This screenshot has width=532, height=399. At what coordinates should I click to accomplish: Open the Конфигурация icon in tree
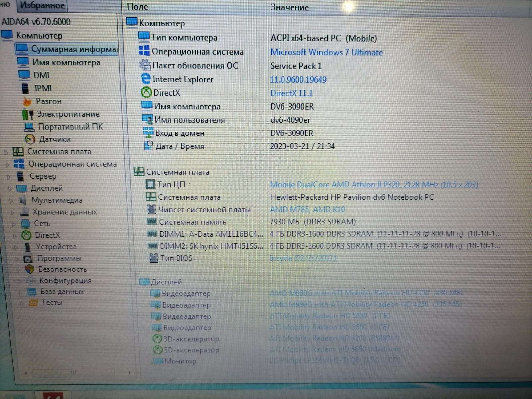pos(31,281)
